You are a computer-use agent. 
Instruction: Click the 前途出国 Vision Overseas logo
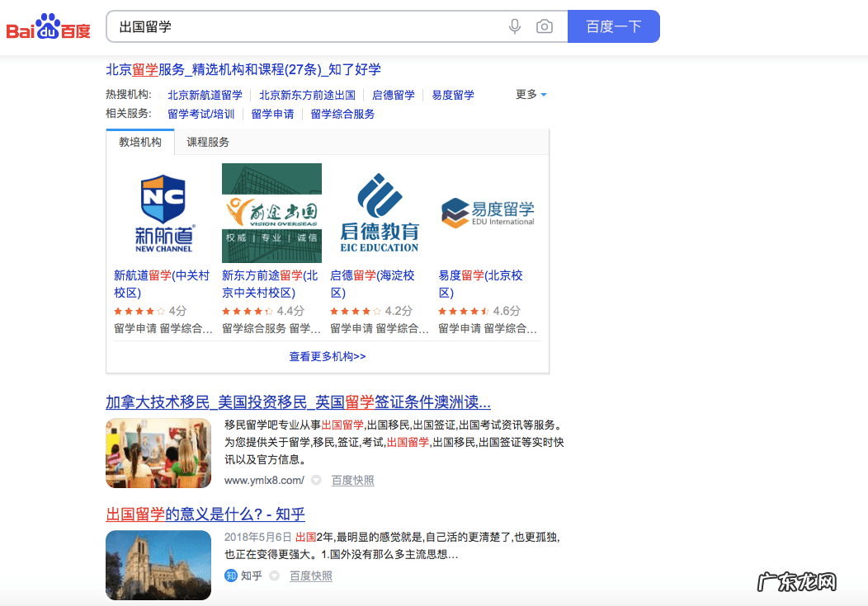(x=271, y=212)
